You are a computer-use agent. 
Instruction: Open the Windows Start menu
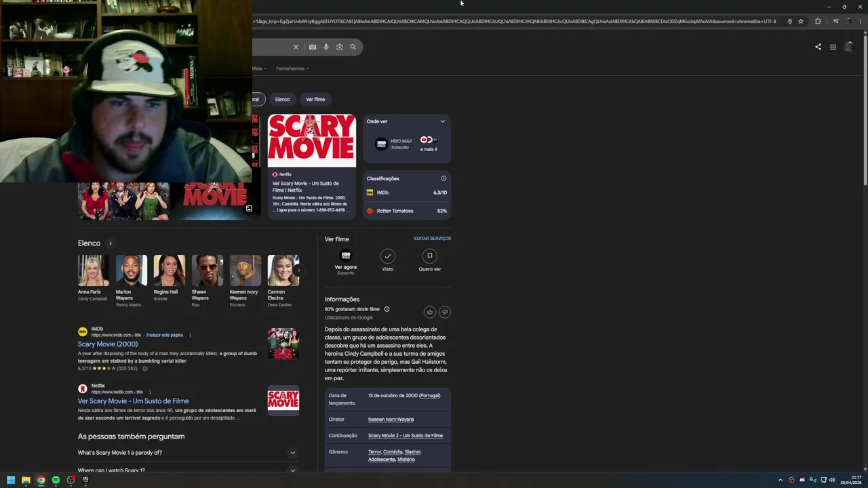(x=11, y=480)
